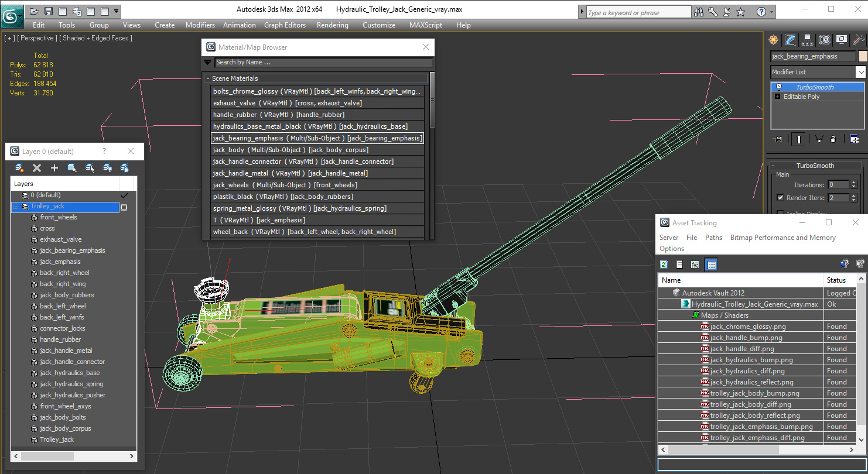
Task: Click the Table View icon in Asset Tracking
Action: click(x=711, y=265)
